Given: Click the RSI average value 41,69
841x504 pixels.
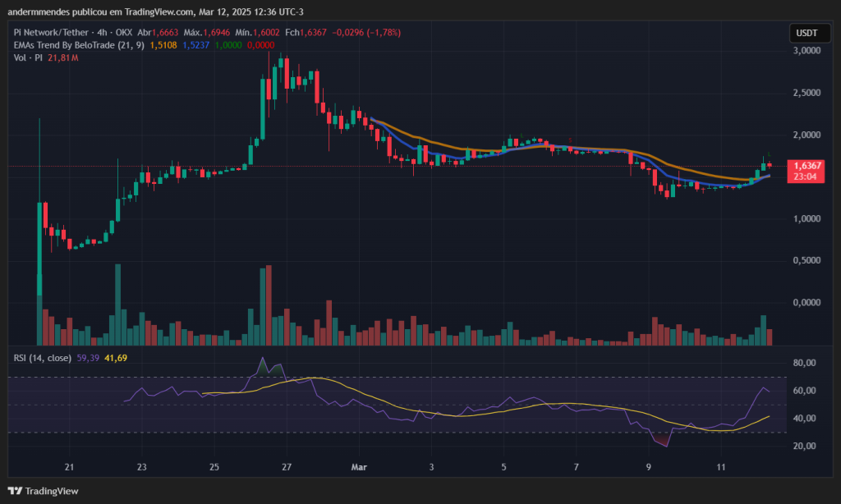Looking at the screenshot, I should pyautogui.click(x=116, y=358).
